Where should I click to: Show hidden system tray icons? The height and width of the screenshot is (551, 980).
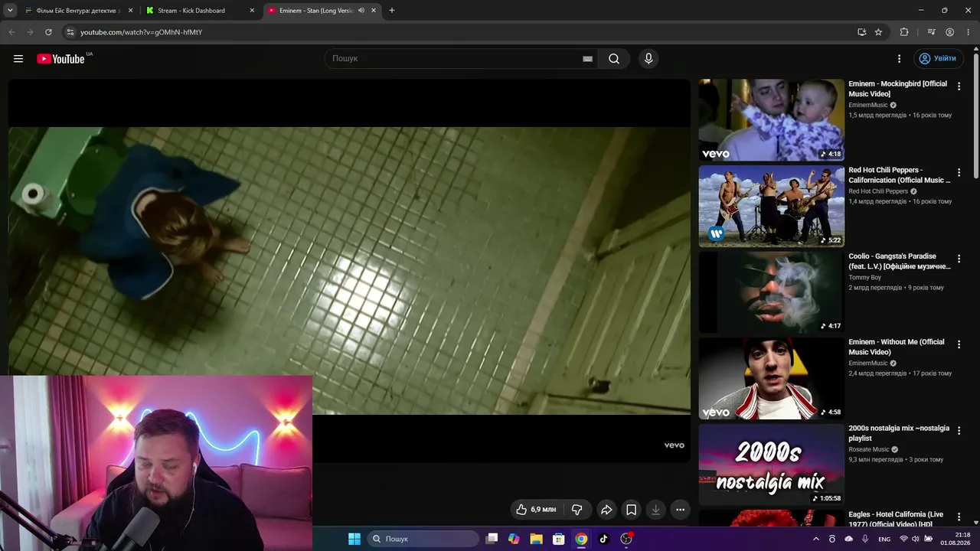tap(815, 539)
